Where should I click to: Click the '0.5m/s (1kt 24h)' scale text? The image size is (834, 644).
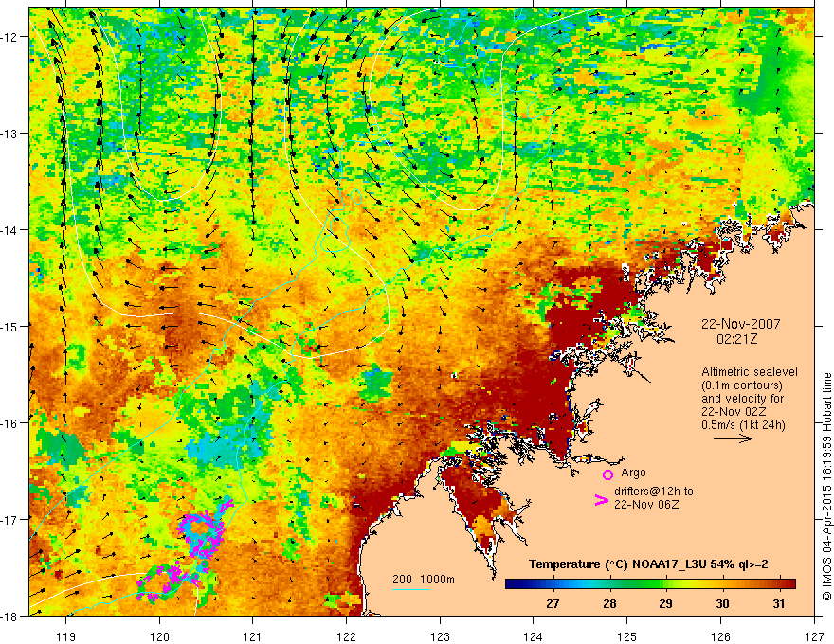click(743, 425)
